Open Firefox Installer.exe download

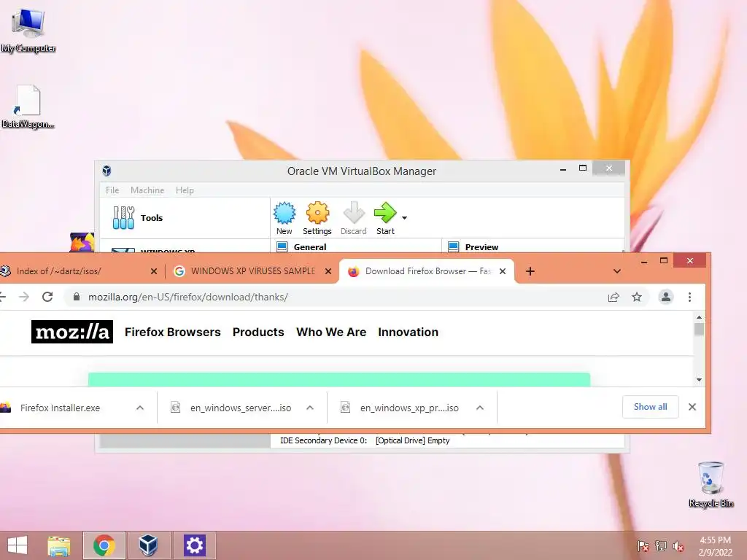[x=60, y=408]
